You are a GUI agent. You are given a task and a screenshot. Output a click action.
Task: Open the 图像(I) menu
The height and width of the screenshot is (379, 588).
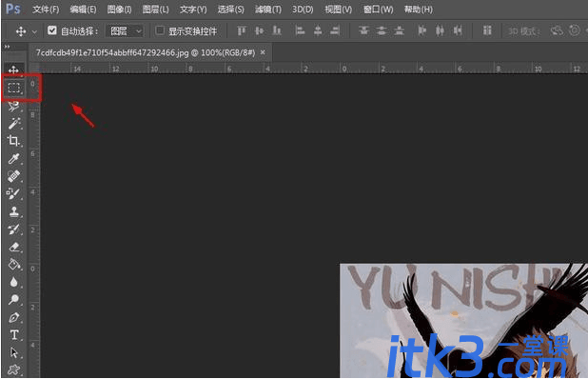tap(119, 10)
